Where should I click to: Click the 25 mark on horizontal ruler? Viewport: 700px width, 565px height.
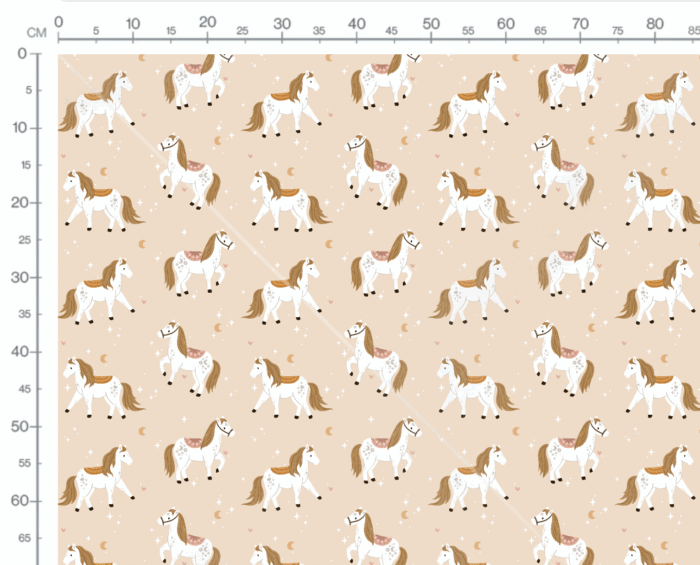[x=242, y=31]
